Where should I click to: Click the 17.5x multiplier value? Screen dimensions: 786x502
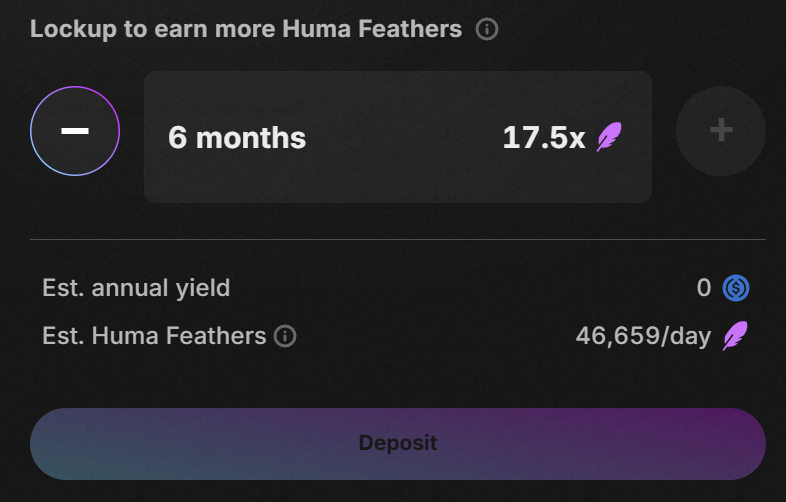[544, 137]
